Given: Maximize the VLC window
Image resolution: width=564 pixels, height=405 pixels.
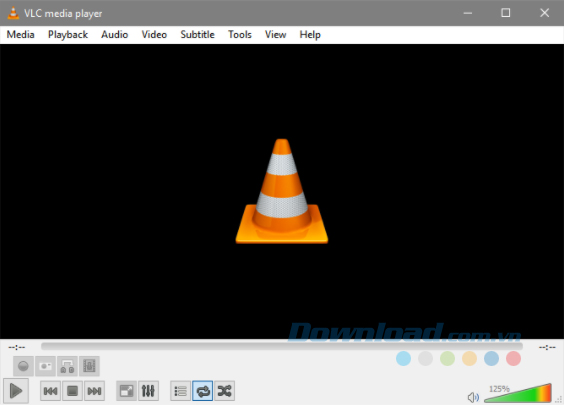Looking at the screenshot, I should (506, 13).
